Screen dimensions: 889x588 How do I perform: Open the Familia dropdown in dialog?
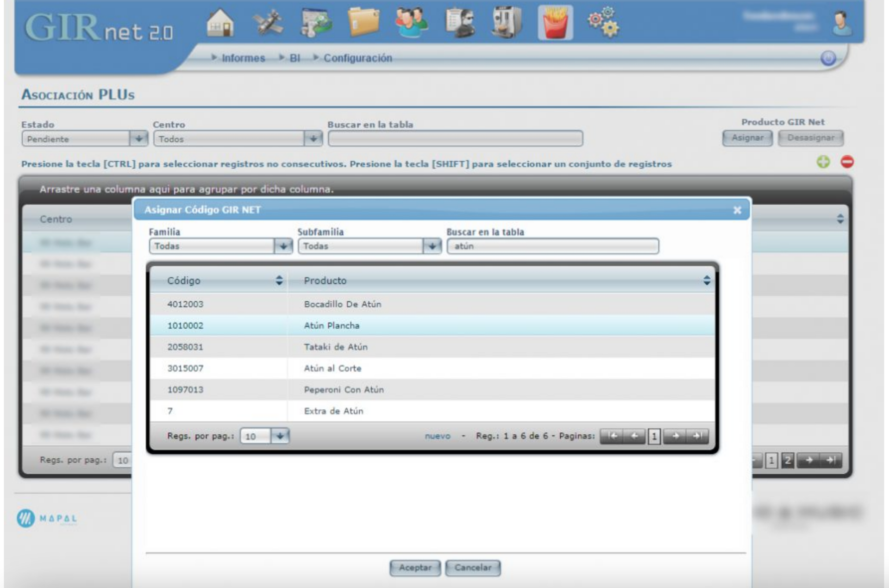click(283, 246)
